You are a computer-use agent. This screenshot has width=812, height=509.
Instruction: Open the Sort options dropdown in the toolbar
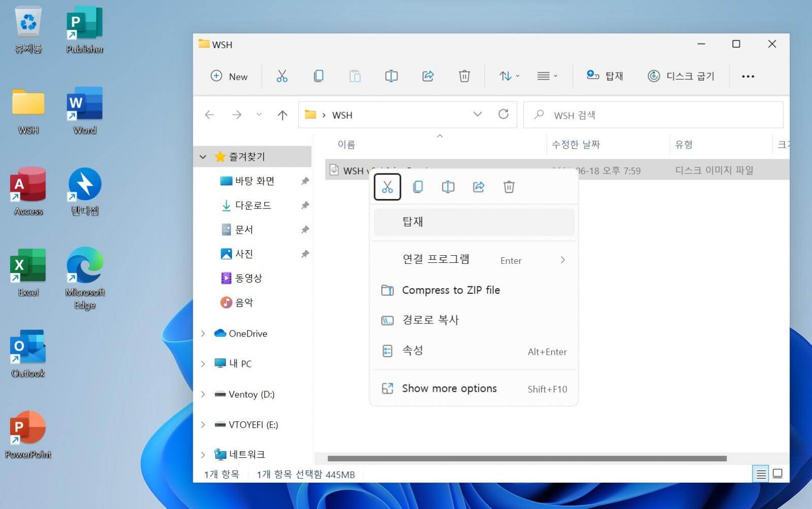pyautogui.click(x=509, y=76)
